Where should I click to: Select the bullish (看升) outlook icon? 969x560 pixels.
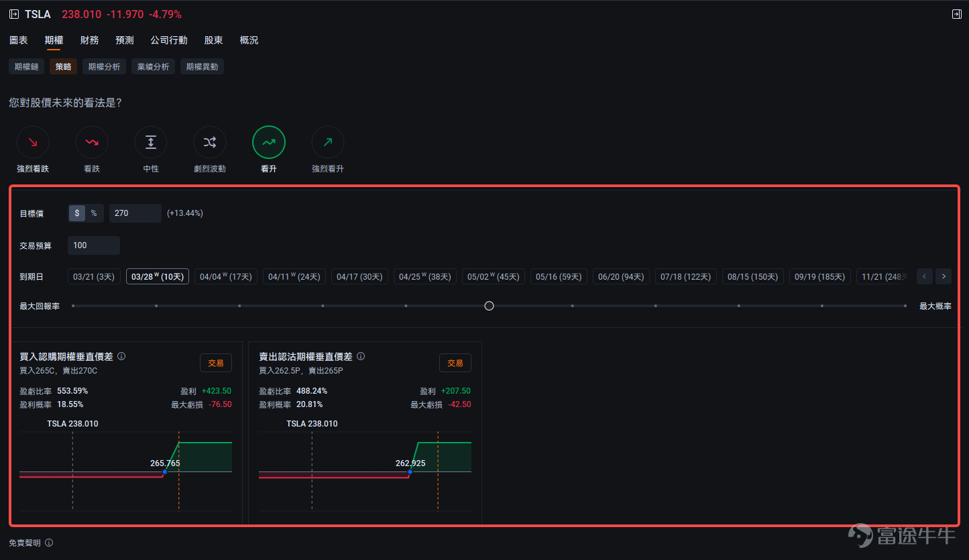pyautogui.click(x=269, y=142)
